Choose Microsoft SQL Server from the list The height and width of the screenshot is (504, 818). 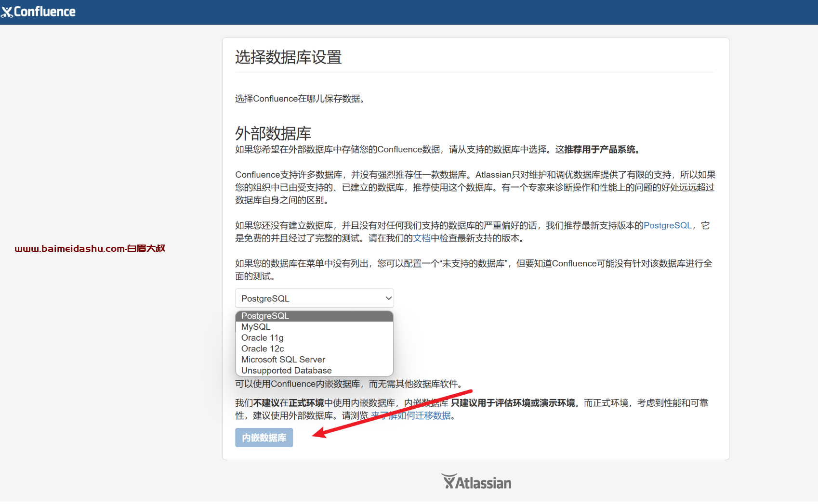[x=314, y=360]
